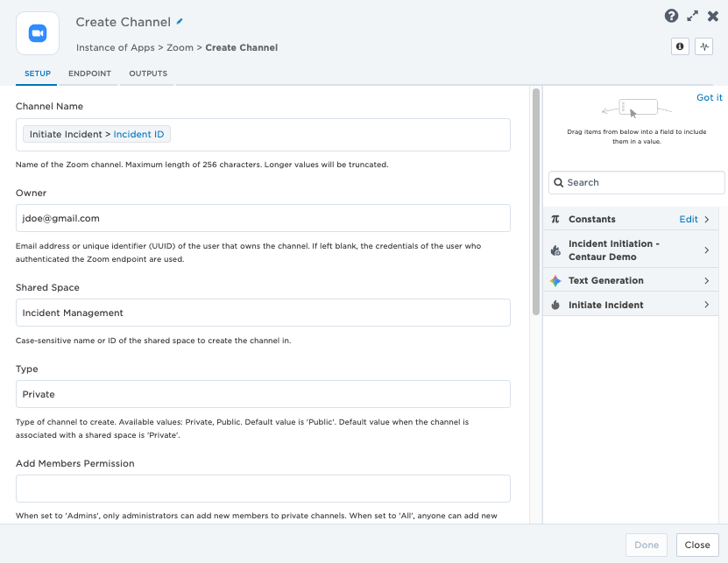728x563 pixels.
Task: Dismiss the drag hint with Got it
Action: pos(709,97)
